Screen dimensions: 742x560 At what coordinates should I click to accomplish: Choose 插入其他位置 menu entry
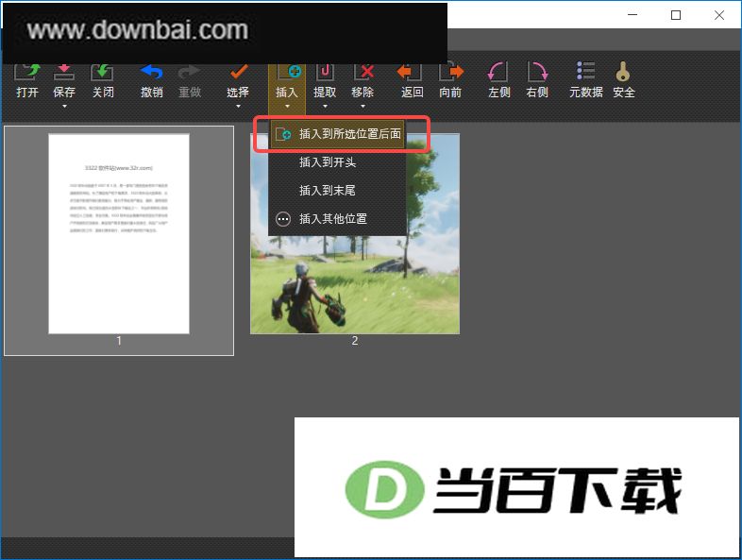(x=337, y=219)
